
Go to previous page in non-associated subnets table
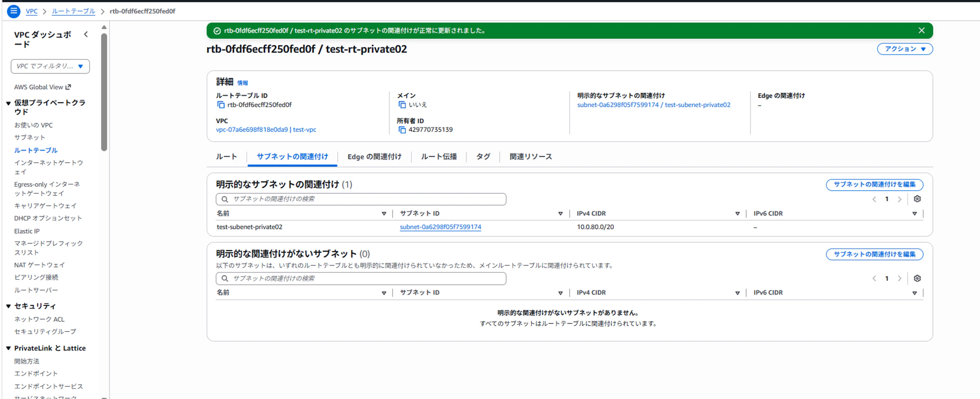coord(874,278)
